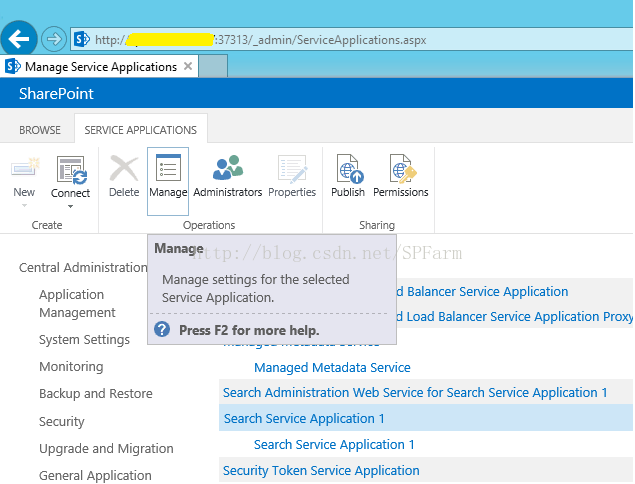Open Security Token Service Application
This screenshot has height=484, width=635.
tap(321, 470)
